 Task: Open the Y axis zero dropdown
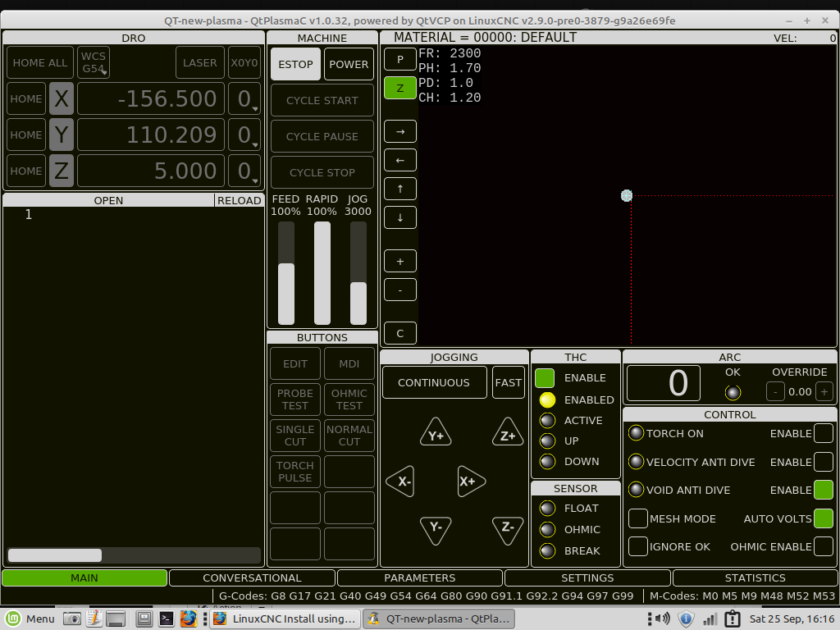click(244, 135)
